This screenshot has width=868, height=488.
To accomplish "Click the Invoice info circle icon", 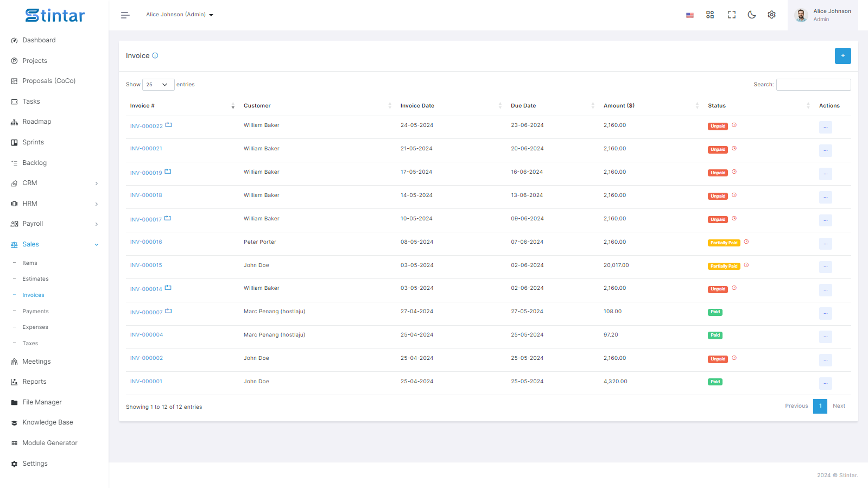I will point(155,55).
